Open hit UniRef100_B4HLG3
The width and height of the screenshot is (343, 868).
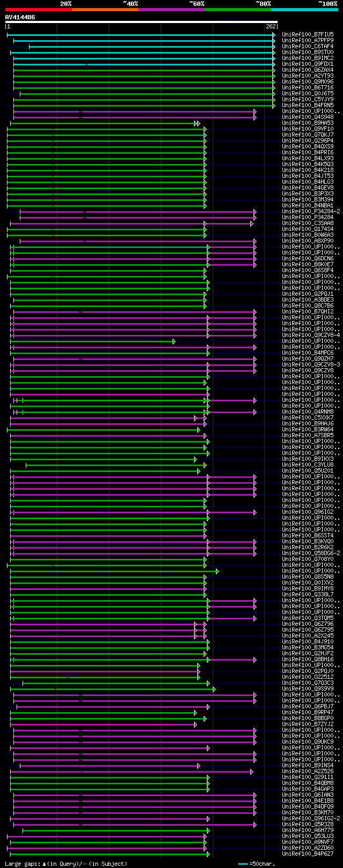(308, 182)
